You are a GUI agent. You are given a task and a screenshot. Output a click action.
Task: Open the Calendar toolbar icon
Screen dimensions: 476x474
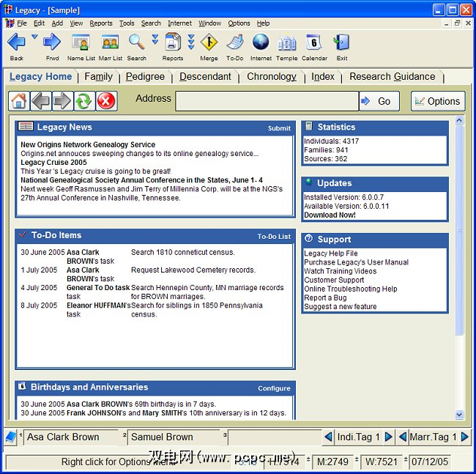pos(314,42)
